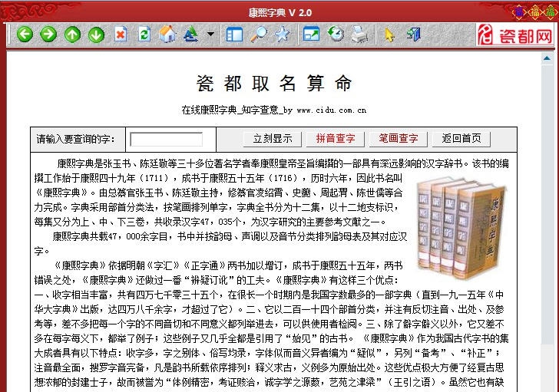
Task: Click the green down arrow icon
Action: 96,35
